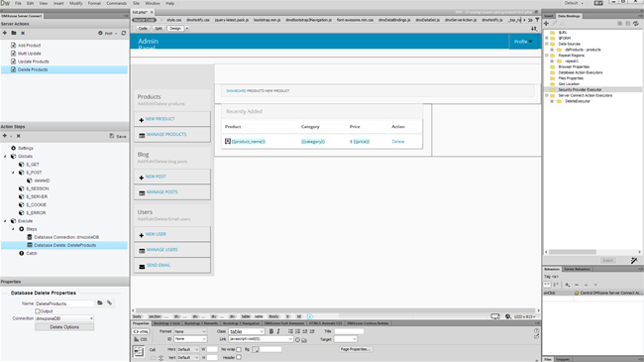
Task: Toggle the No wrap checkbox
Action: tap(239, 349)
